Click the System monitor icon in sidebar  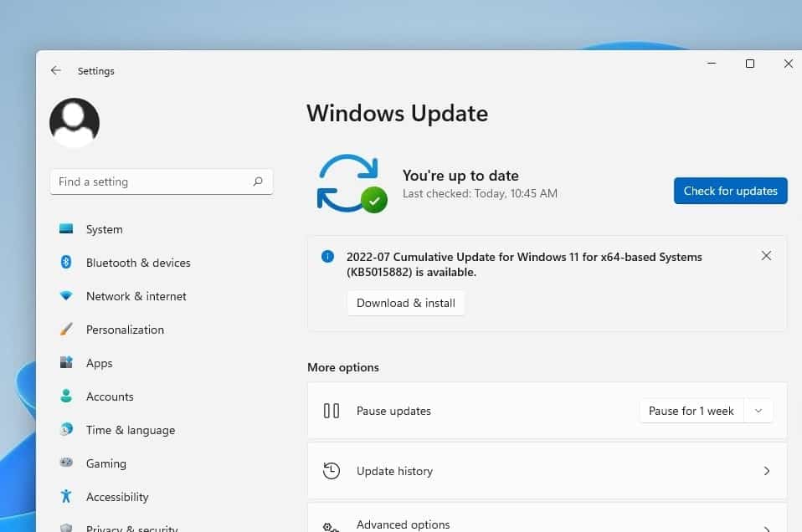click(x=66, y=229)
